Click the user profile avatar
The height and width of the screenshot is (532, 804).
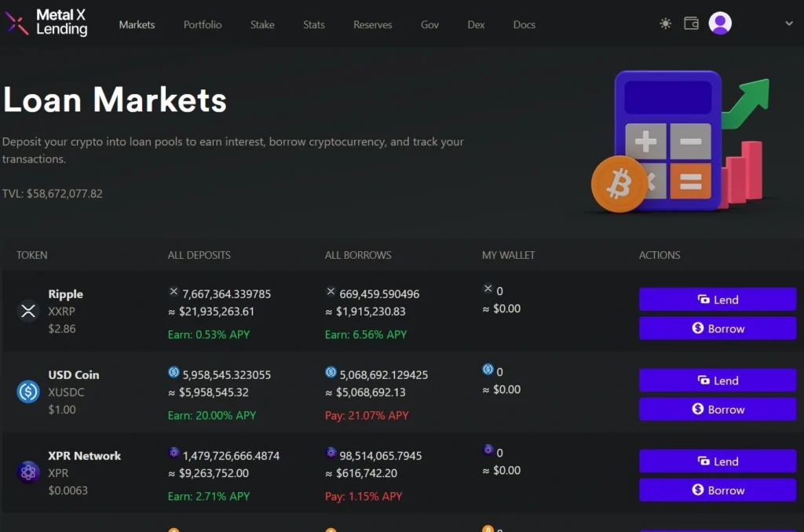[x=720, y=24]
